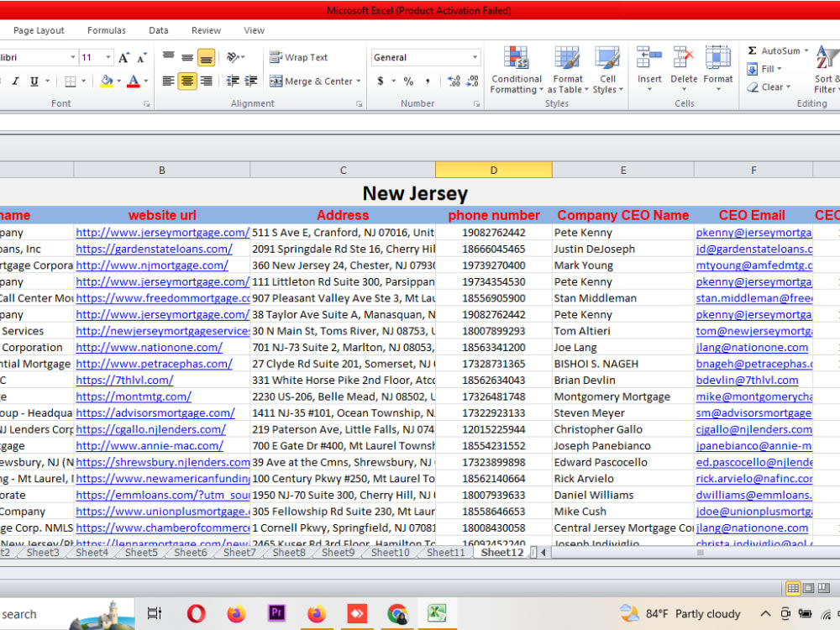
Task: Open the font size dropdown
Action: click(108, 57)
